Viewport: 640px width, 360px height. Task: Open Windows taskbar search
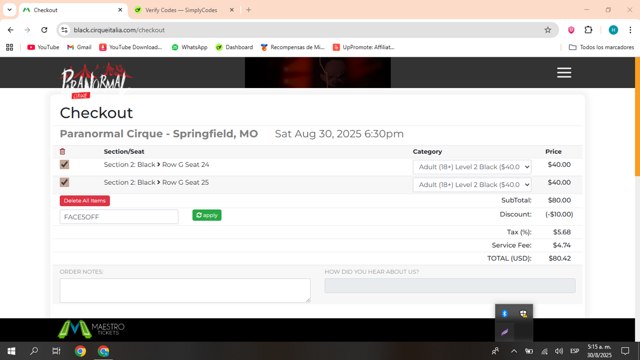34,351
